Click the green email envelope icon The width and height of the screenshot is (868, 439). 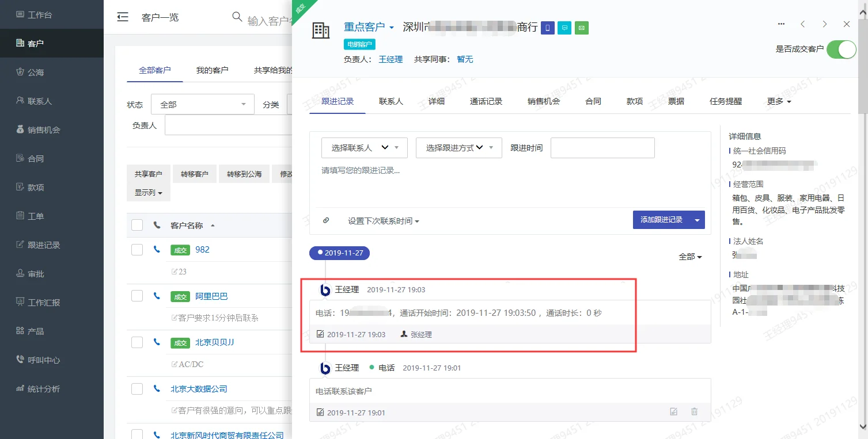click(x=582, y=28)
